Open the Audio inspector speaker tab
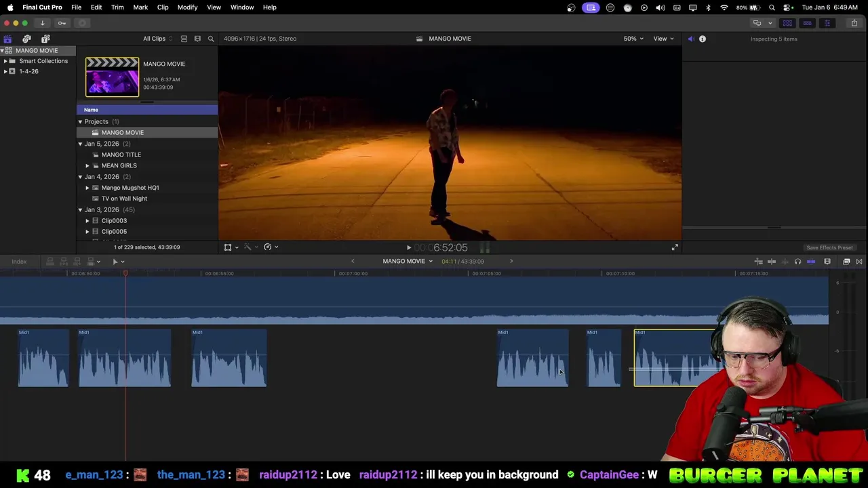The height and width of the screenshot is (488, 868). (x=690, y=39)
